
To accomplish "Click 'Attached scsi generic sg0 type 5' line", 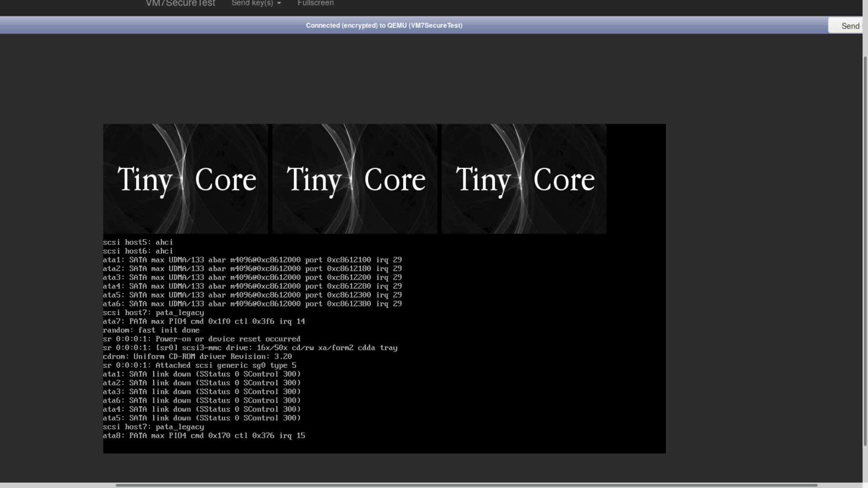I will 199,366.
